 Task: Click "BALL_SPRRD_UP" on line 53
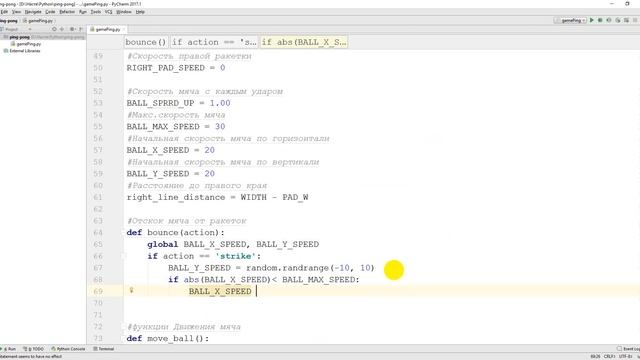click(160, 103)
